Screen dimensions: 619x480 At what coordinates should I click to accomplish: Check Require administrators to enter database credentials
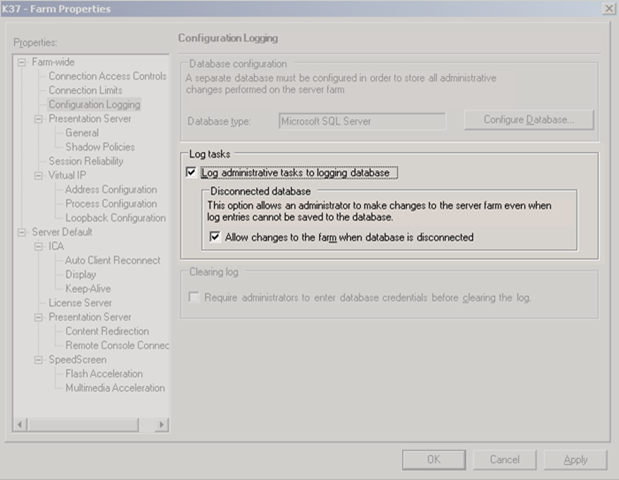pos(192,298)
